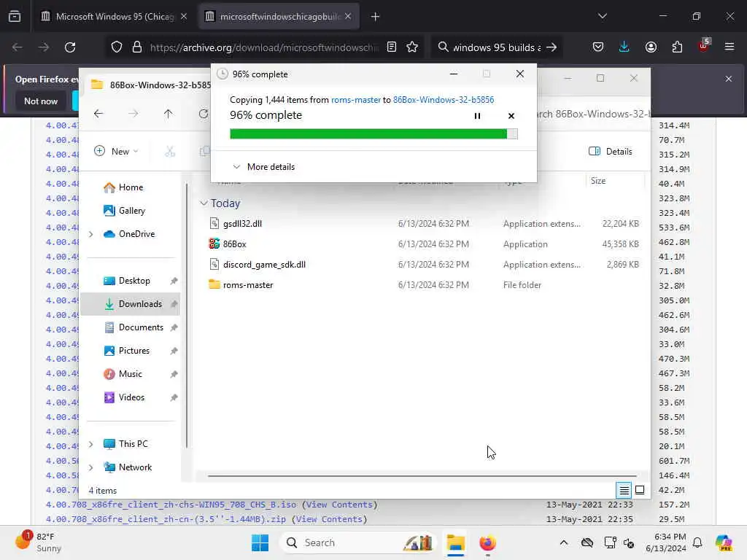Click the green copy progress bar
Image resolution: width=747 pixels, height=560 pixels.
pos(373,134)
